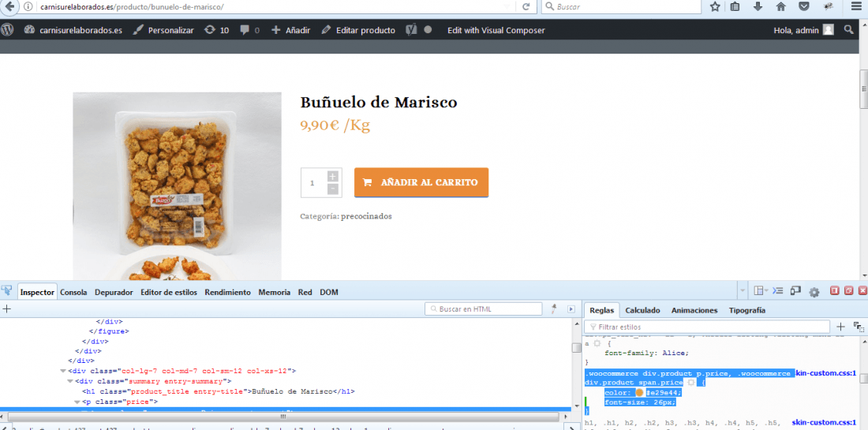868x430 pixels.
Task: Open Firebug bug extension icon
Action: pos(828,6)
